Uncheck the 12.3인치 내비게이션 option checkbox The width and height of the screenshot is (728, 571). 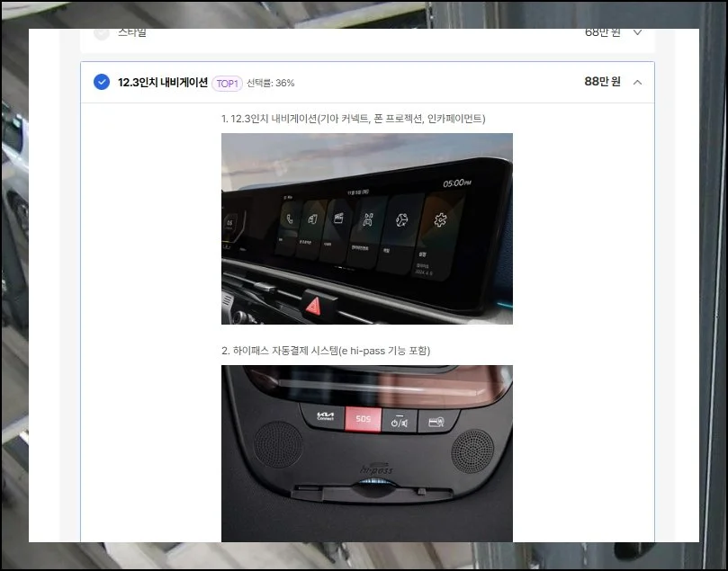102,83
